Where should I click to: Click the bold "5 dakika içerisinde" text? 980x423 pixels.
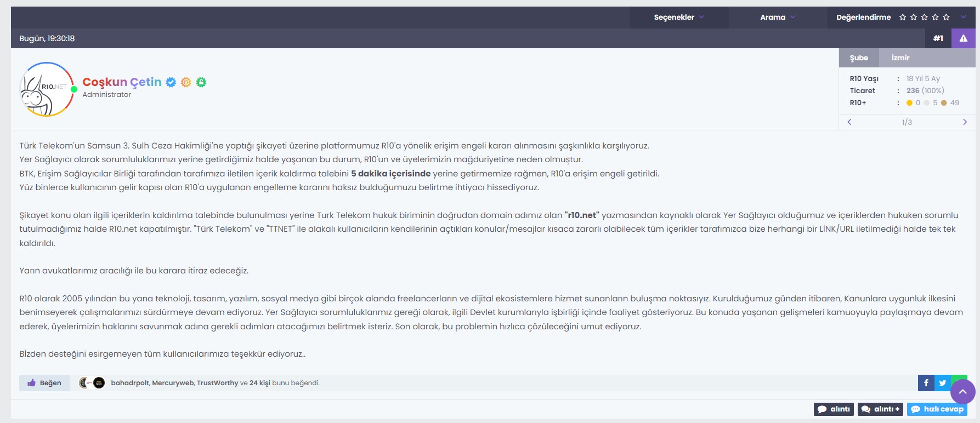pos(391,174)
